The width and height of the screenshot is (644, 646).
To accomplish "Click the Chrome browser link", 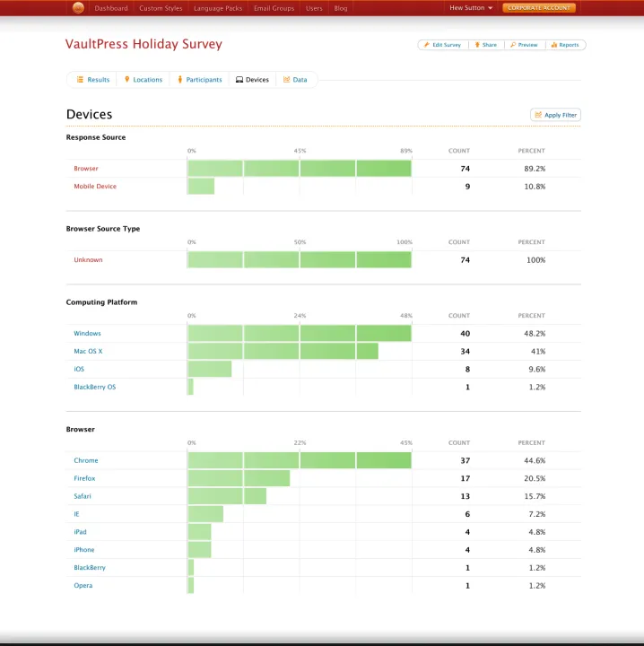I will 86,460.
